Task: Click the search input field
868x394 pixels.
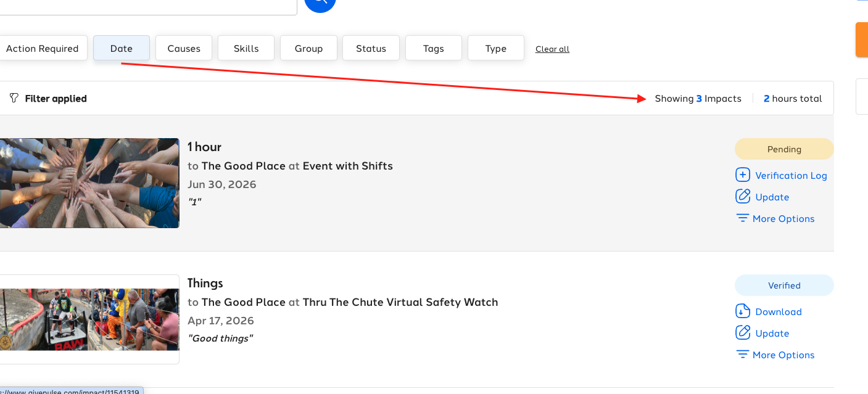Action: tap(148, 6)
